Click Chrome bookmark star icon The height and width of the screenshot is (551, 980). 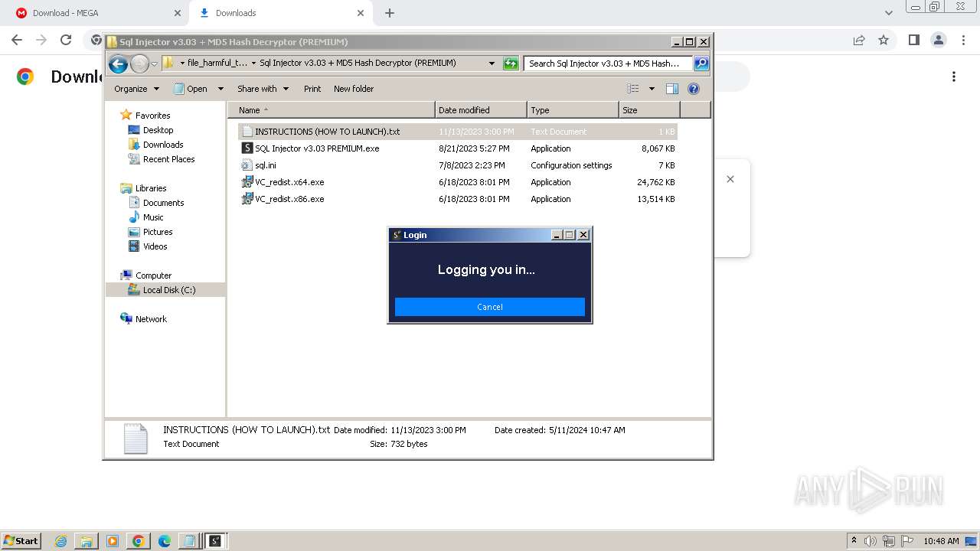click(x=884, y=40)
